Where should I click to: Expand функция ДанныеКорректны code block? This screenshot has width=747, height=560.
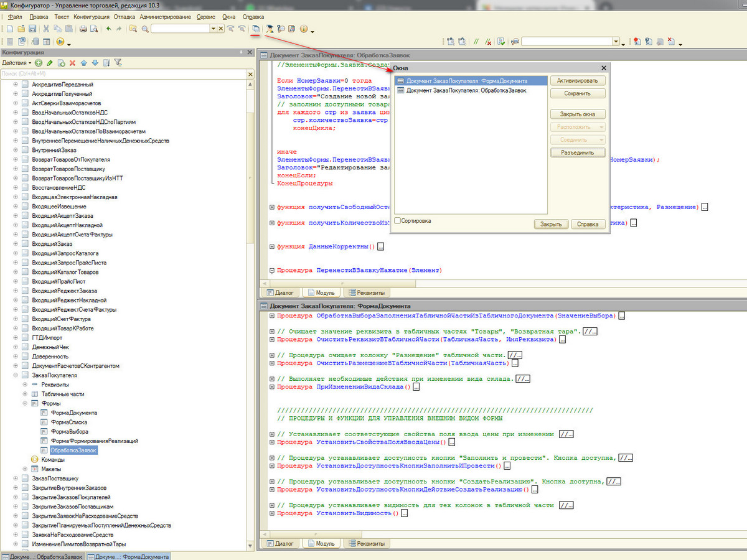[271, 247]
